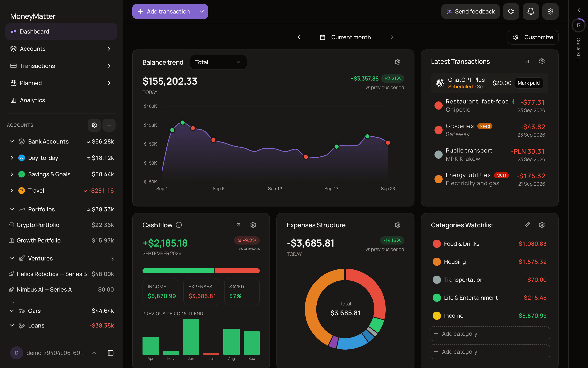The image size is (588, 368).
Task: Open Latest Transactions full view arrow
Action: (x=527, y=61)
